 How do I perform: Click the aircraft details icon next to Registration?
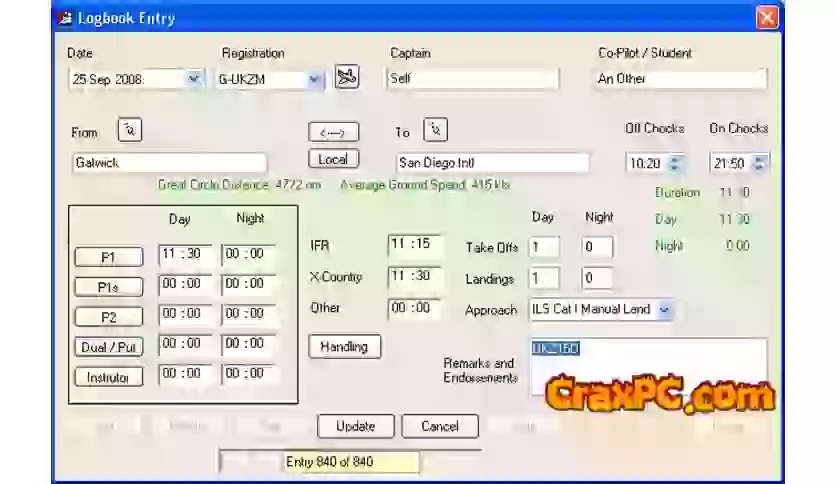click(x=347, y=77)
